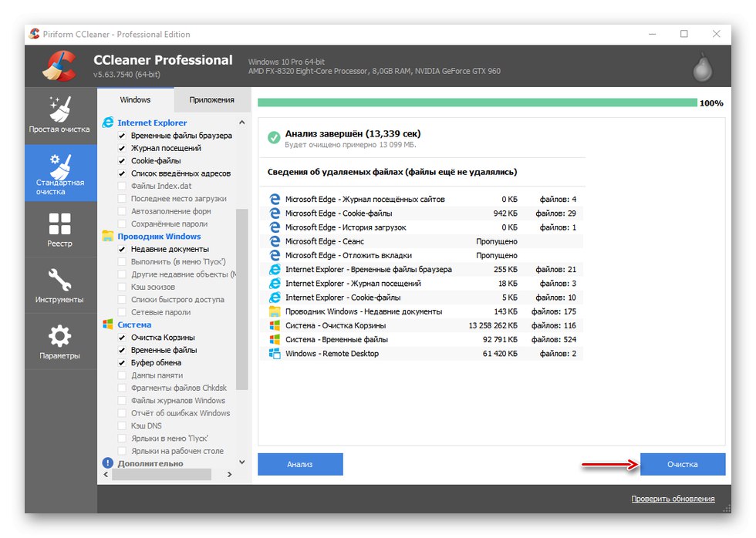Switch to the Windows tab
The height and width of the screenshot is (538, 756).
click(135, 99)
